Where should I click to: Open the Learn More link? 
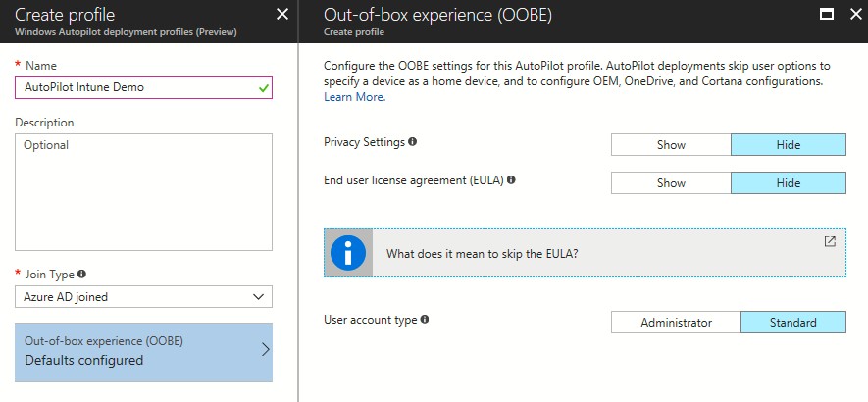tap(354, 97)
